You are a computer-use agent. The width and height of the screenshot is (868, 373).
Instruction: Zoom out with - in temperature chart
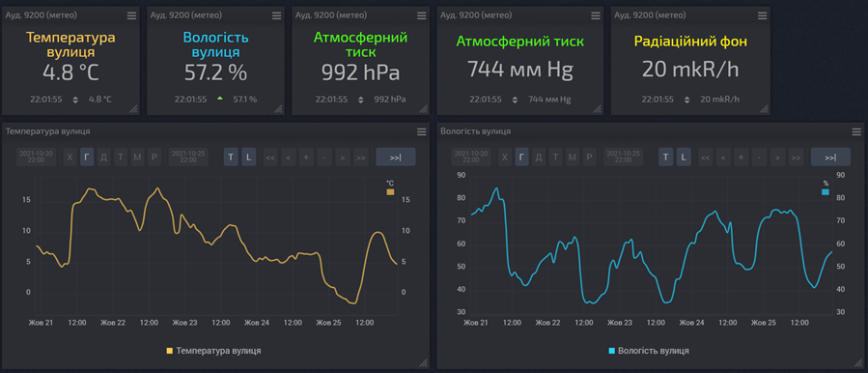tap(324, 158)
